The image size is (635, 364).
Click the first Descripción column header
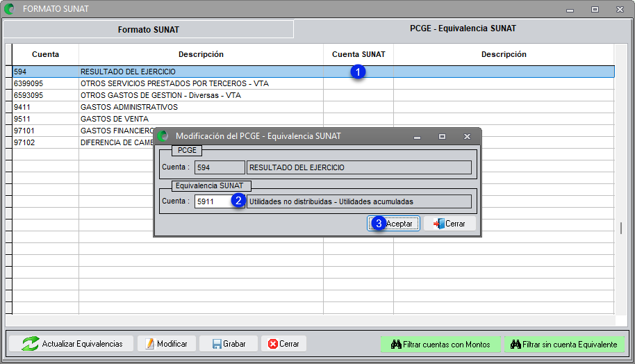point(201,54)
